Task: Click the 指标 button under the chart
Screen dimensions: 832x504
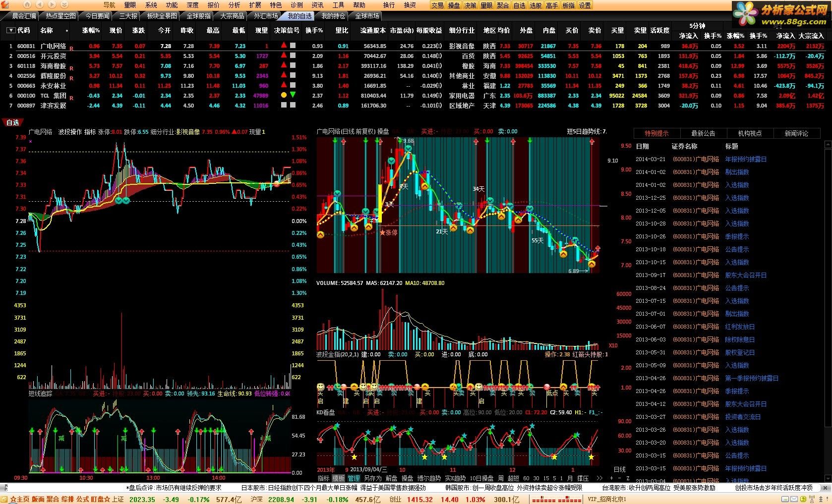Action: click(x=323, y=478)
